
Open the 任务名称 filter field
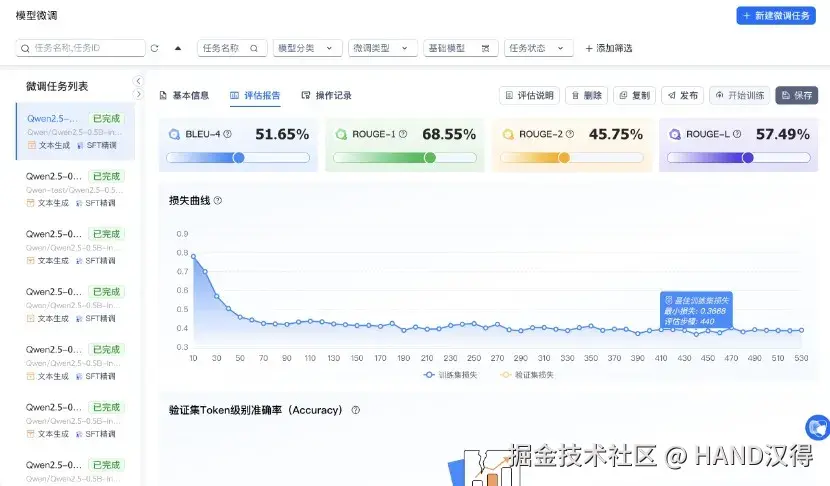click(x=232, y=48)
